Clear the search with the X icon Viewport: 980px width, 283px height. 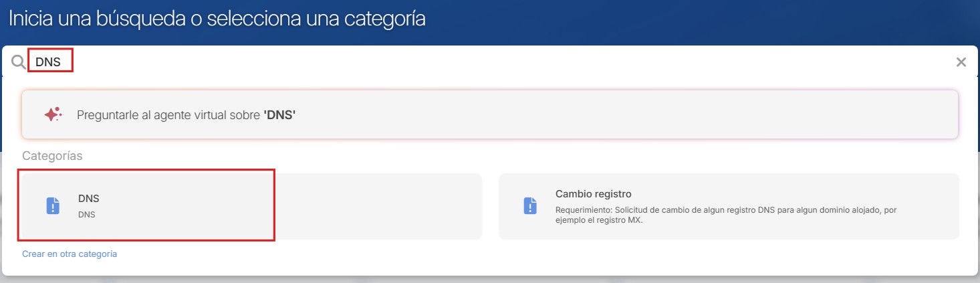pyautogui.click(x=961, y=62)
